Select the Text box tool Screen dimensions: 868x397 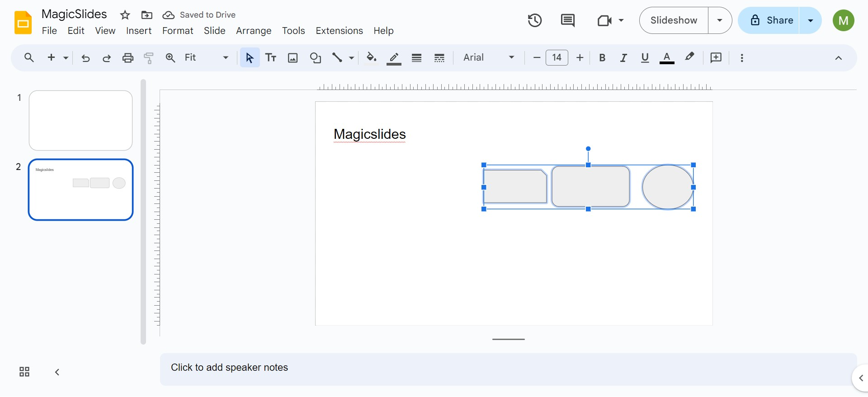271,58
